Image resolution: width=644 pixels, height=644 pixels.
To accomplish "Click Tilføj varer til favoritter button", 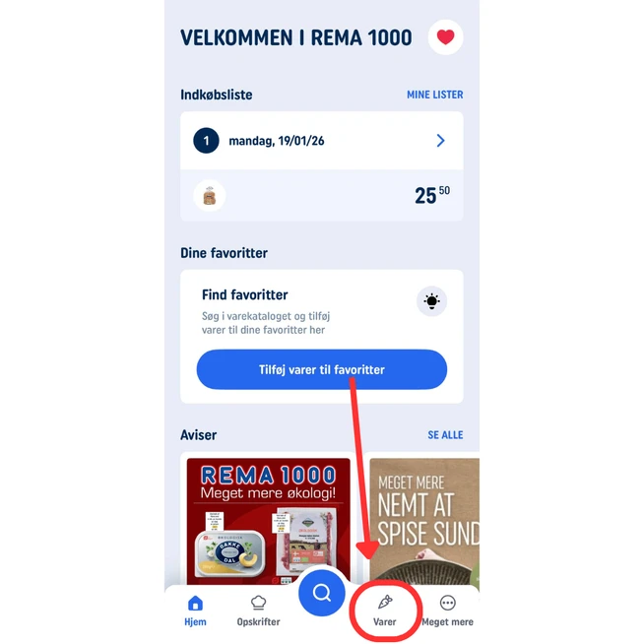I will coord(322,369).
